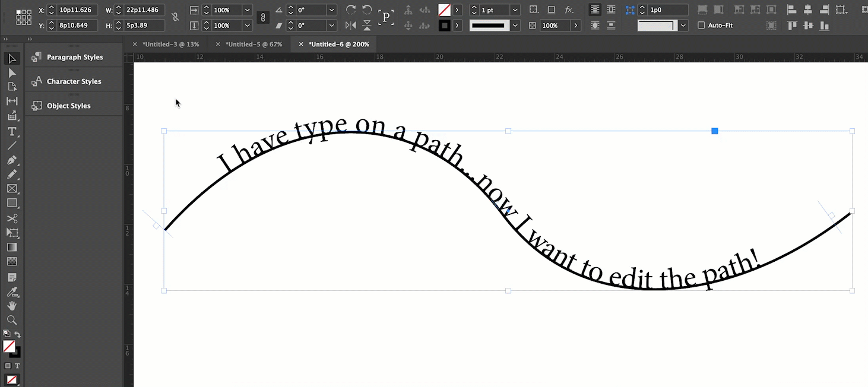Click Align horizontal centers icon
The image size is (868, 387).
[x=808, y=9]
